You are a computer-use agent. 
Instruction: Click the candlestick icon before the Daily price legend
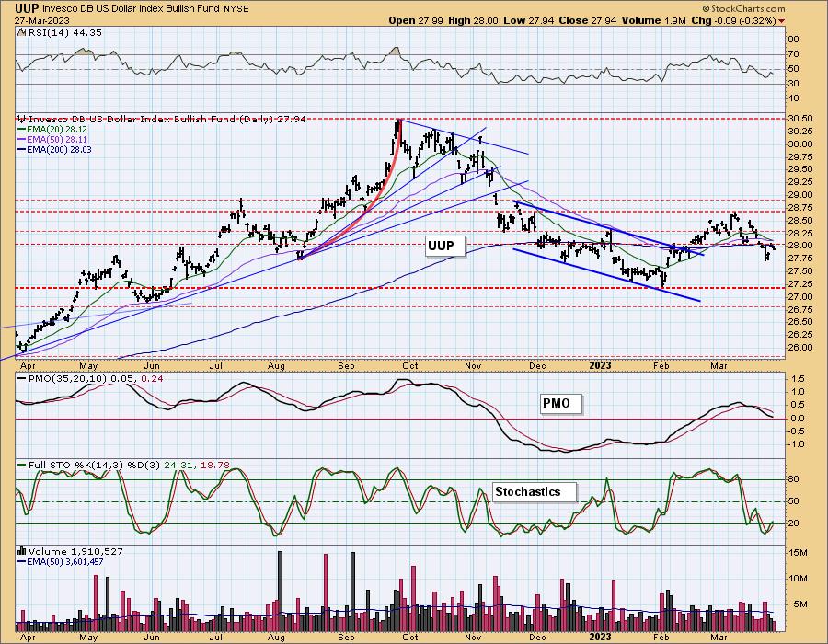pyautogui.click(x=22, y=120)
